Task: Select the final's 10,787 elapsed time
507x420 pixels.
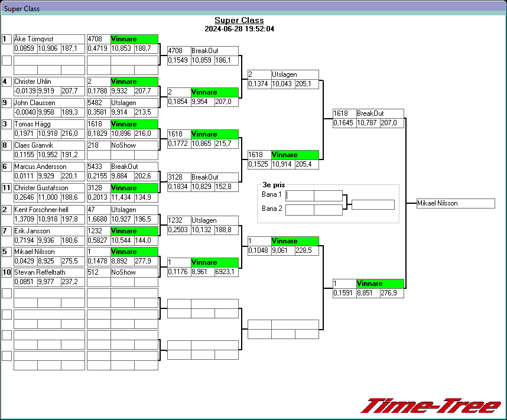Action: click(x=368, y=123)
